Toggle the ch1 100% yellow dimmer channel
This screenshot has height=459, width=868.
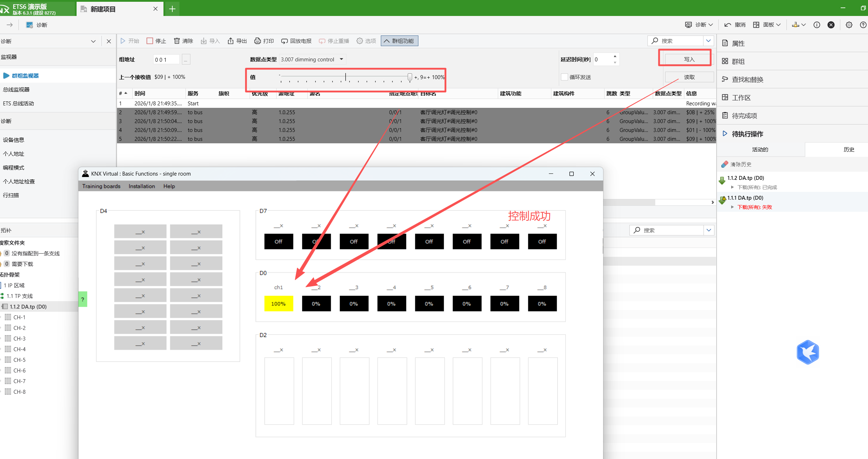(279, 304)
